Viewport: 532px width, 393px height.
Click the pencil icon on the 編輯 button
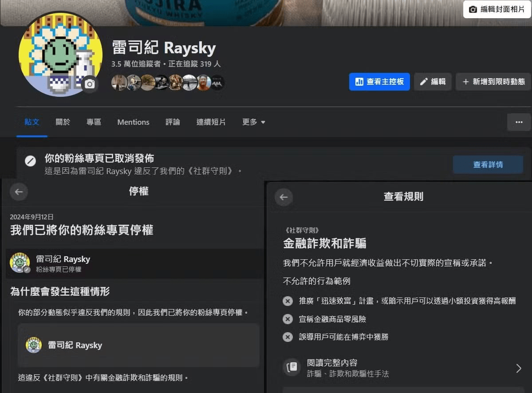pyautogui.click(x=425, y=82)
